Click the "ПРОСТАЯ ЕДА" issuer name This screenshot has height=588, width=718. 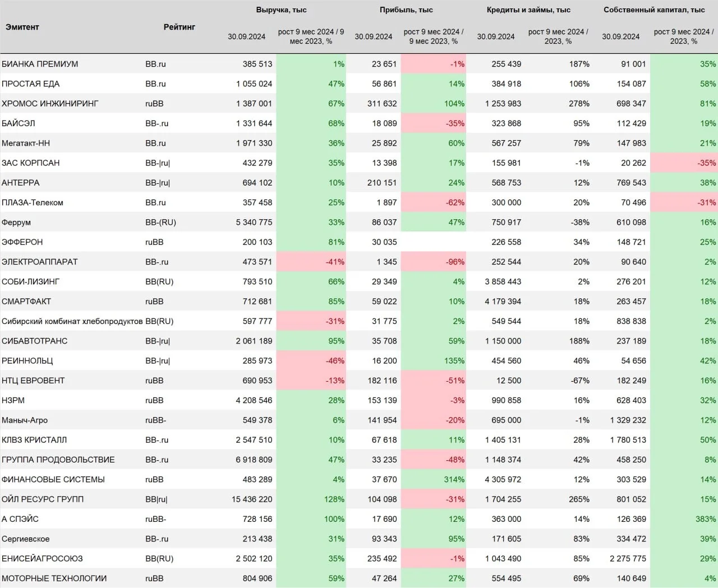30,84
